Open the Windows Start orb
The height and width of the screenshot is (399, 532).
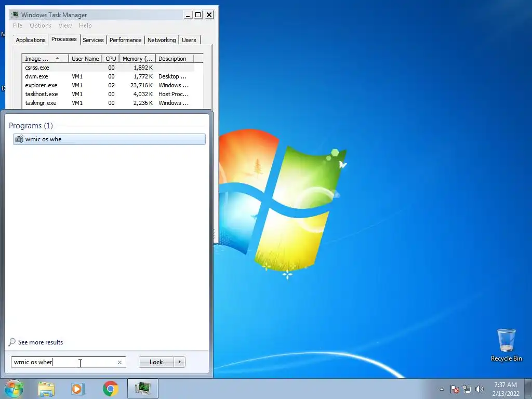[14, 389]
